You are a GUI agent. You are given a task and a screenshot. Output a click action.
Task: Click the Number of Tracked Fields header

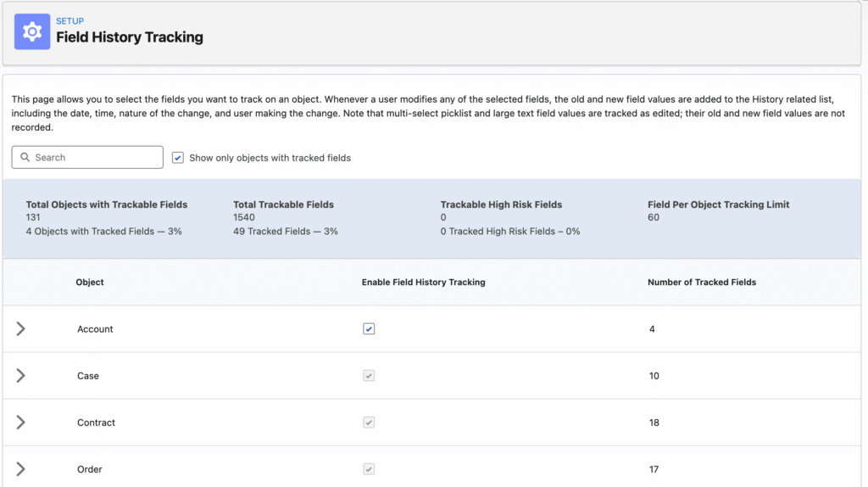pyautogui.click(x=701, y=283)
